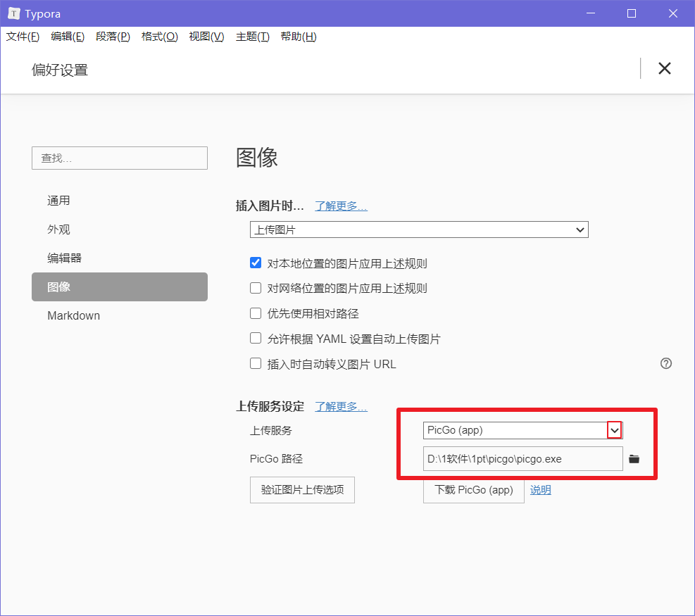Open the 主题(T) menu

(x=253, y=37)
